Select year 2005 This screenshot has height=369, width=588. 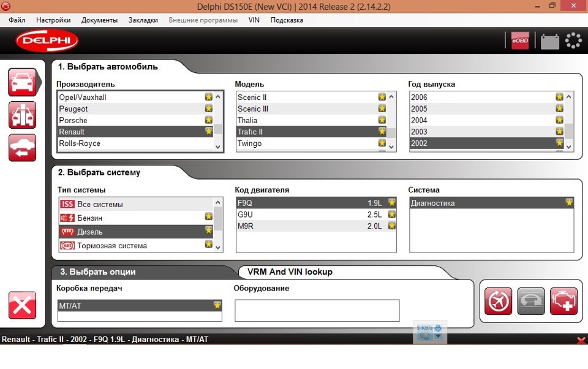tap(487, 109)
